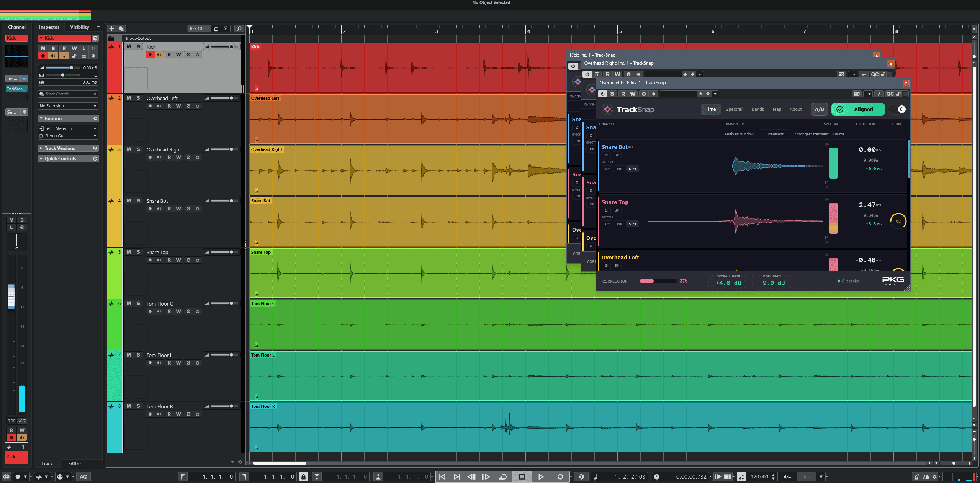Toggle the Cycle loop button in transport
The width and height of the screenshot is (980, 483).
pyautogui.click(x=503, y=476)
